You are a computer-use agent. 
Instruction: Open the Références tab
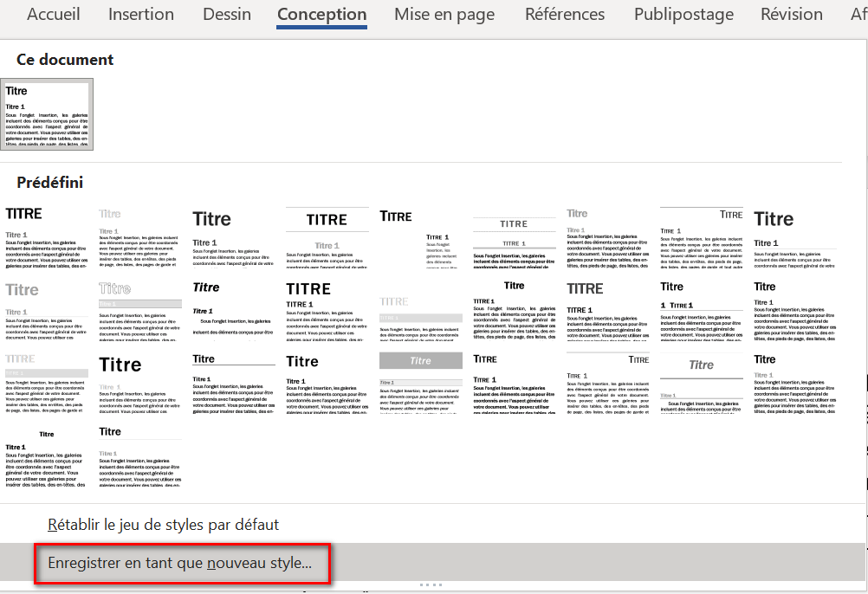click(565, 15)
